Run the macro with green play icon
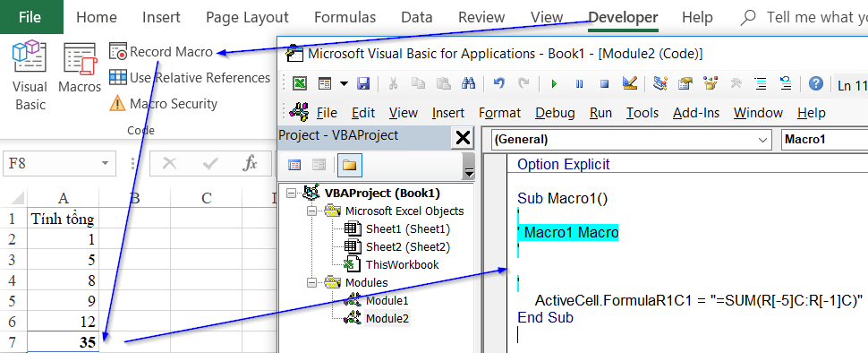Screen dimensions: 868x353 [x=554, y=84]
